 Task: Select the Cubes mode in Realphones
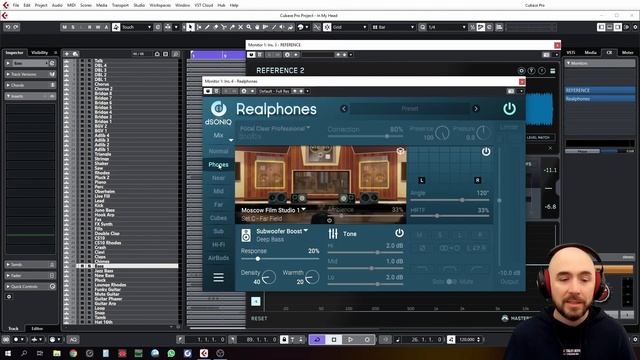[218, 218]
